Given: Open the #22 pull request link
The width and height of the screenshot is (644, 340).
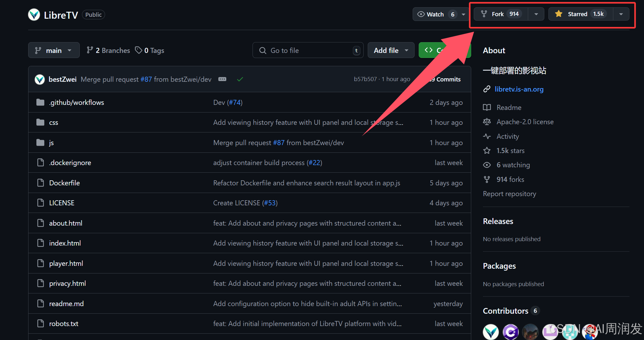Looking at the screenshot, I should pyautogui.click(x=314, y=163).
